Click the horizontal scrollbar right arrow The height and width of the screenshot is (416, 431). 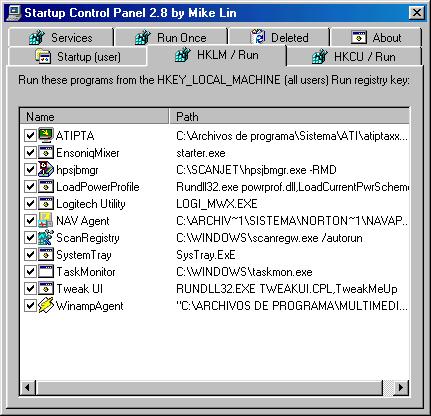(x=401, y=387)
